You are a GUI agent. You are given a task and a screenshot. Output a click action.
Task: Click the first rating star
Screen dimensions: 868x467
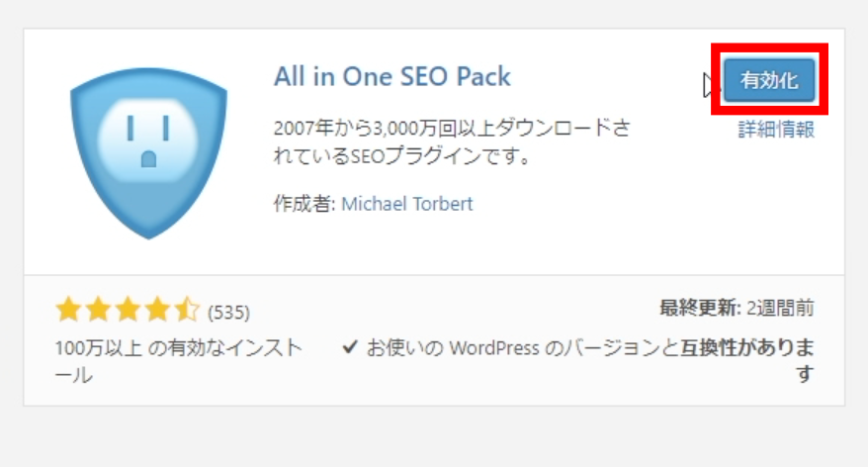(x=68, y=309)
